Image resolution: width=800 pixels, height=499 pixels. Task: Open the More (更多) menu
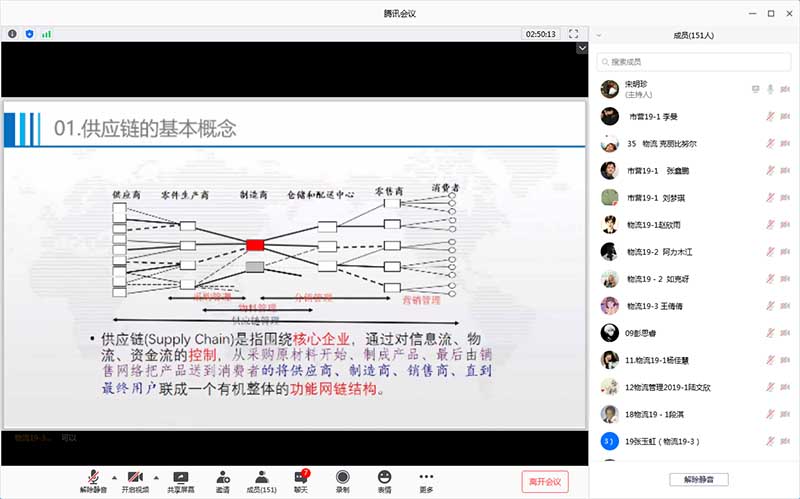click(x=426, y=481)
